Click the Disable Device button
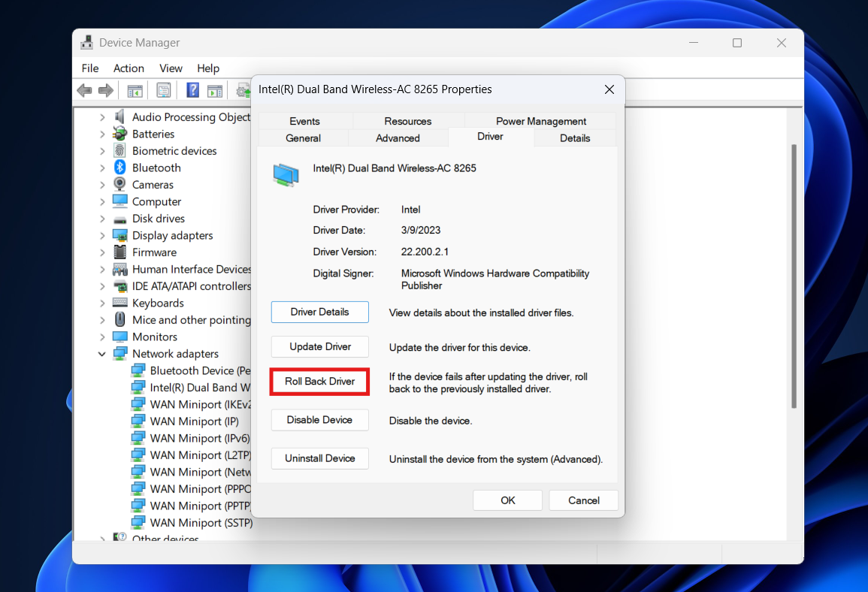This screenshot has height=592, width=868. (319, 420)
